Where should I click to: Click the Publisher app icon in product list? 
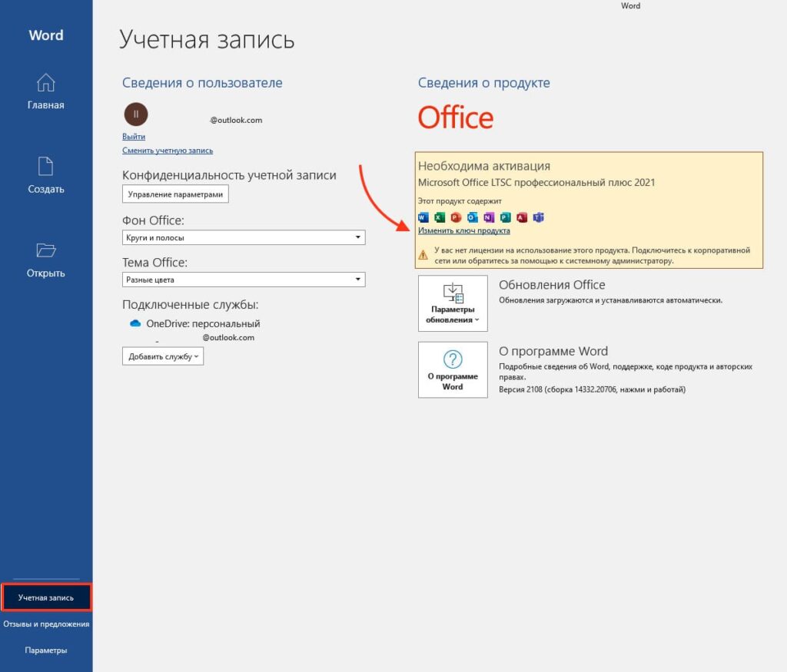point(506,217)
